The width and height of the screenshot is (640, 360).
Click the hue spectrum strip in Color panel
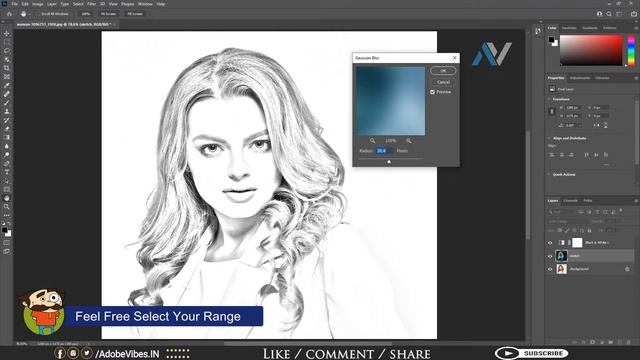(631, 50)
